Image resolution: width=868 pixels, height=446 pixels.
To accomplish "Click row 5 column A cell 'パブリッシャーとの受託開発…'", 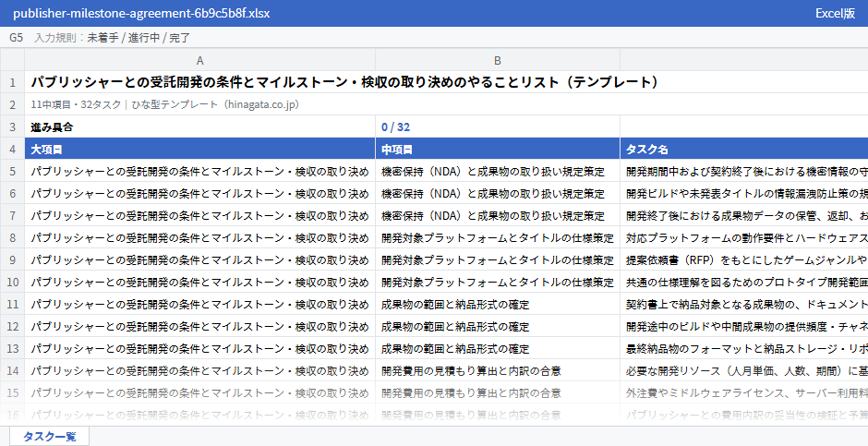I will pyautogui.click(x=199, y=171).
